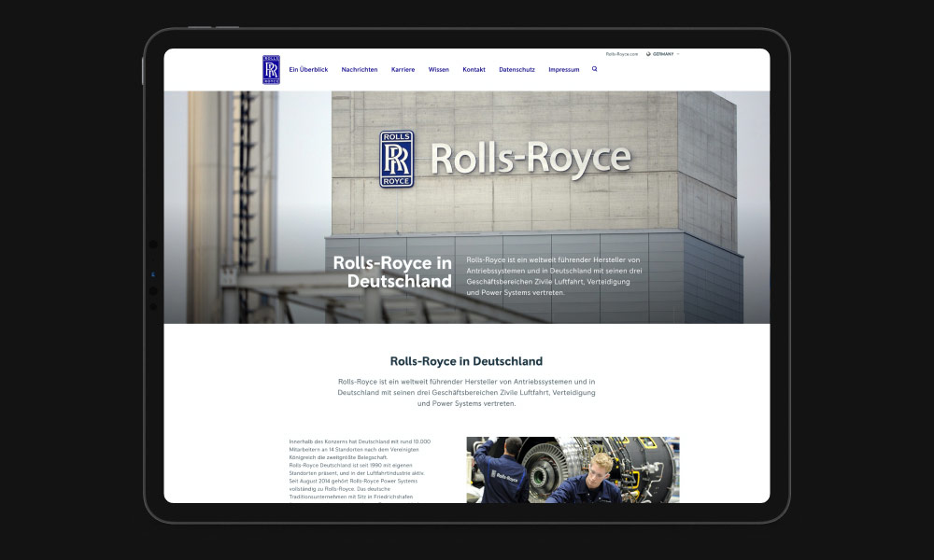This screenshot has width=934, height=560.
Task: Open the engine technicians photo
Action: click(573, 469)
